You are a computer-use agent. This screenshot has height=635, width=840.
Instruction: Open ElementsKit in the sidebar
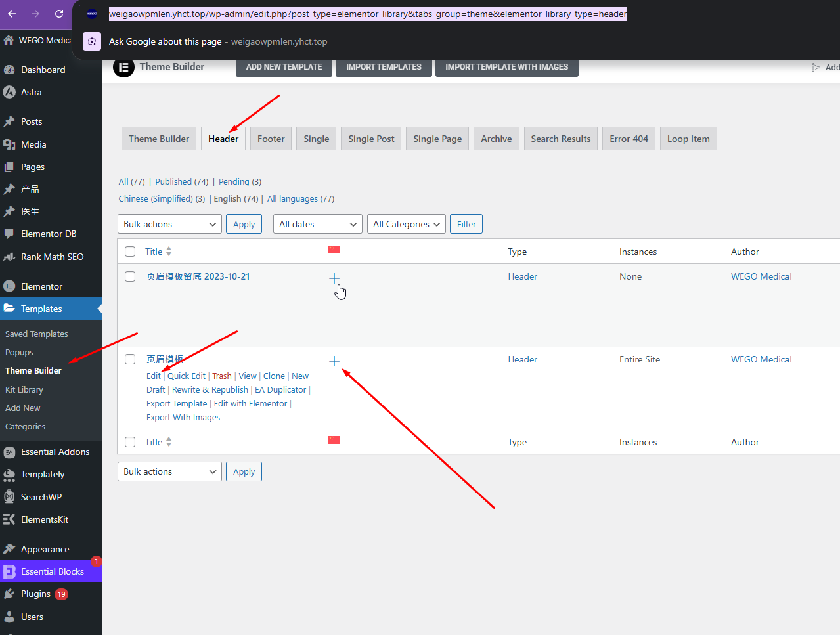[44, 519]
